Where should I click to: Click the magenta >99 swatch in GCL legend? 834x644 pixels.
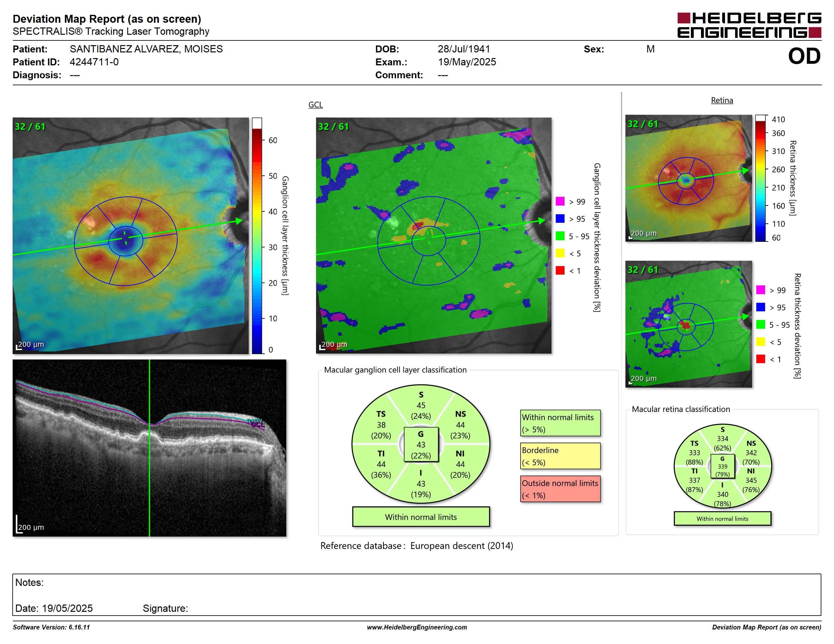click(x=560, y=201)
